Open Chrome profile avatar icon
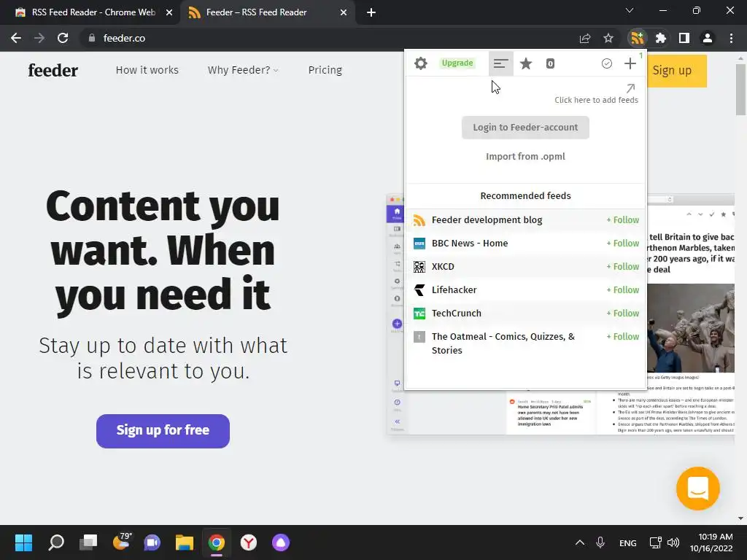The height and width of the screenshot is (560, 747). pyautogui.click(x=708, y=38)
